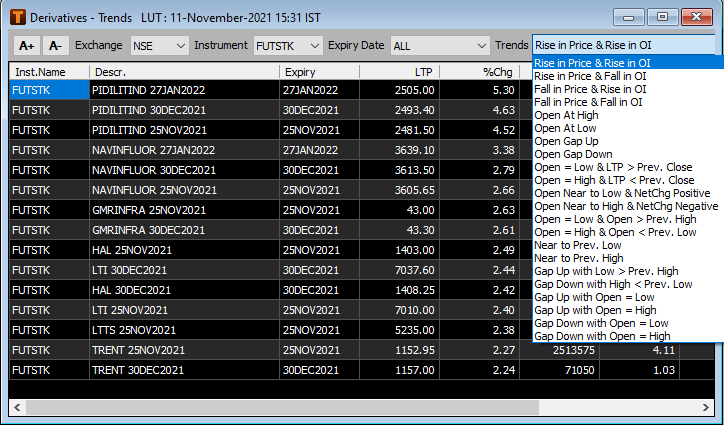Click LTP value 7037.60
The height and width of the screenshot is (425, 724).
pyautogui.click(x=415, y=270)
